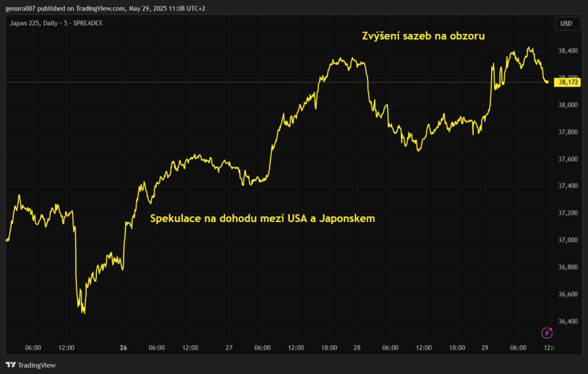
Task: Open the USD currency selector
Action: coord(566,24)
